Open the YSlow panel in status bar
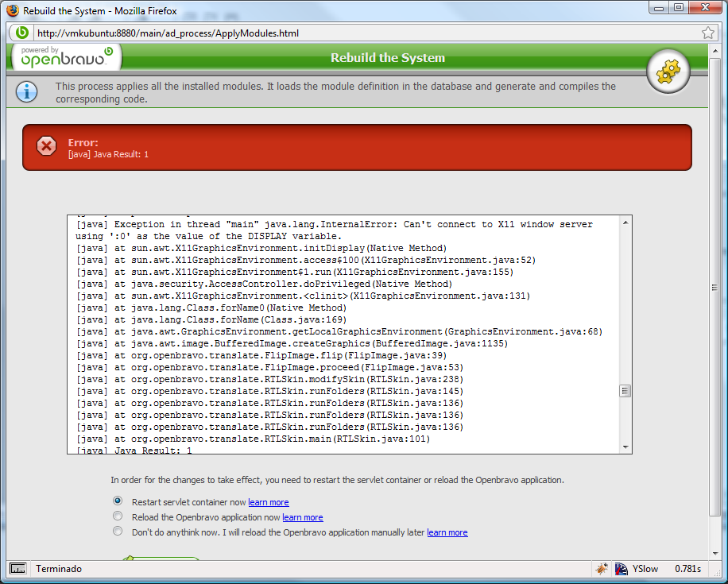This screenshot has width=728, height=584. 636,569
